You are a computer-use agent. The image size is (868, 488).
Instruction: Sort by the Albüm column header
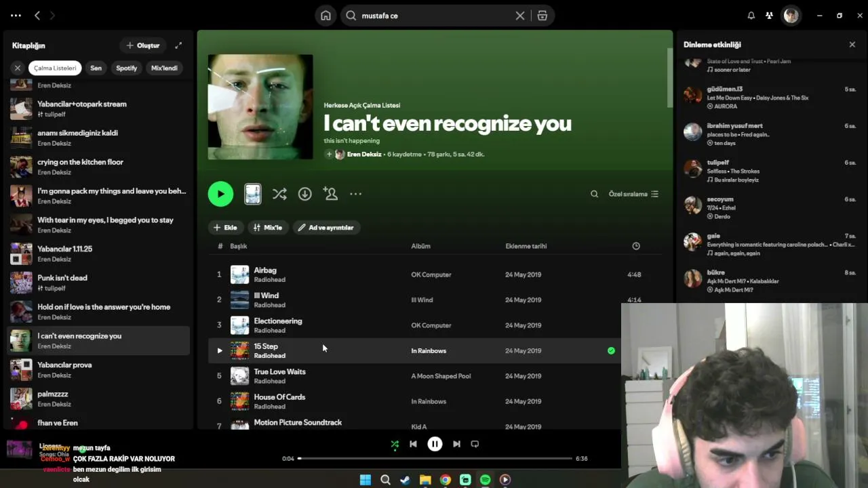click(x=421, y=246)
